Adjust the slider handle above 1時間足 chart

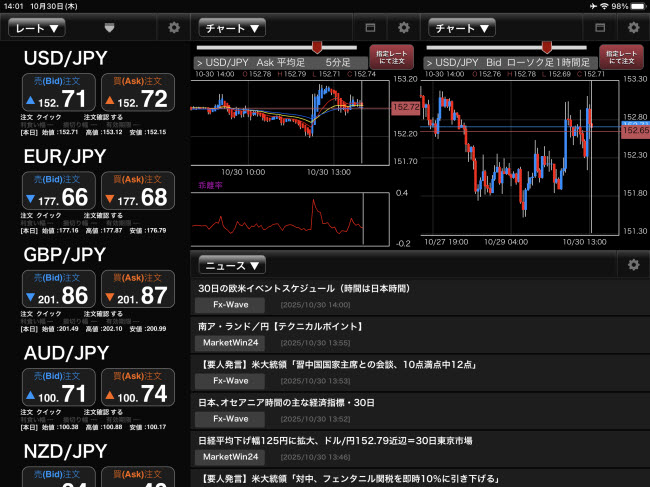click(x=547, y=47)
